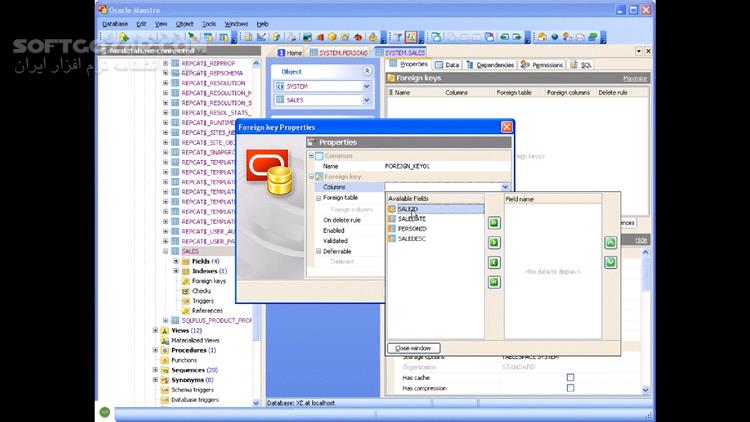Collapse the Foreign table property group

pos(319,198)
